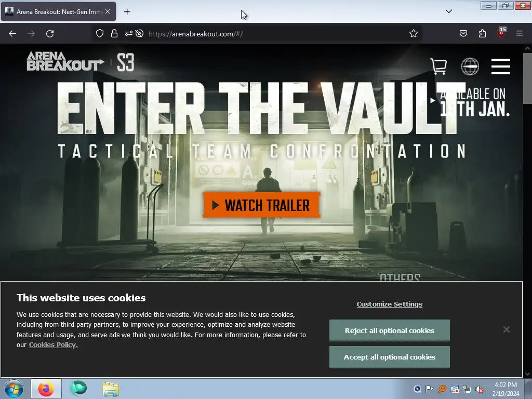
Task: Click the autoplay blocked icon
Action: pyautogui.click(x=139, y=34)
